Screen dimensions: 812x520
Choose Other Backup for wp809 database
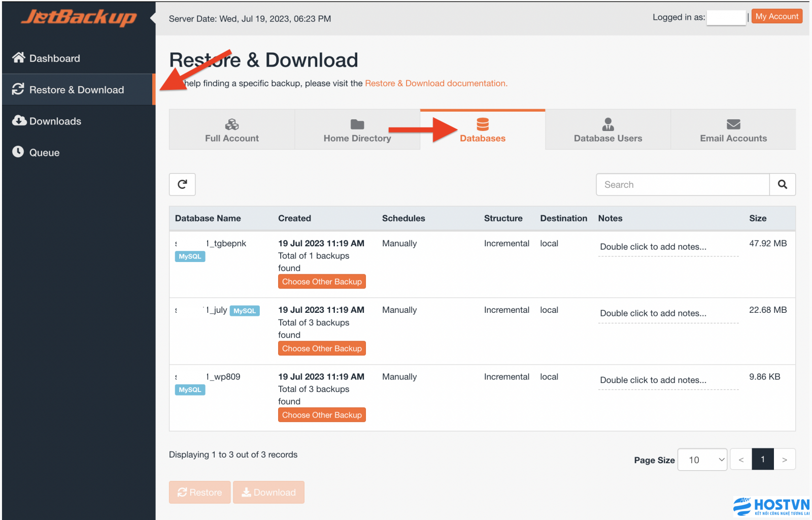[x=322, y=415]
